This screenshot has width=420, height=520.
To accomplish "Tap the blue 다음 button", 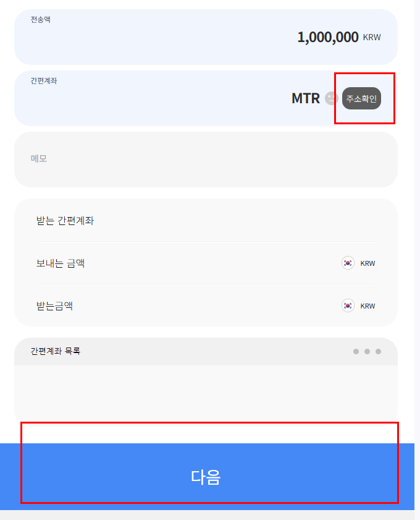I will point(207,477).
